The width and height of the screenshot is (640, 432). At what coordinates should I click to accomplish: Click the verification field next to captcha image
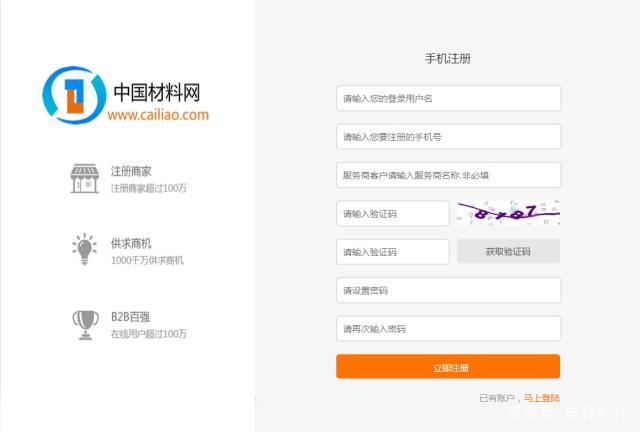point(392,213)
